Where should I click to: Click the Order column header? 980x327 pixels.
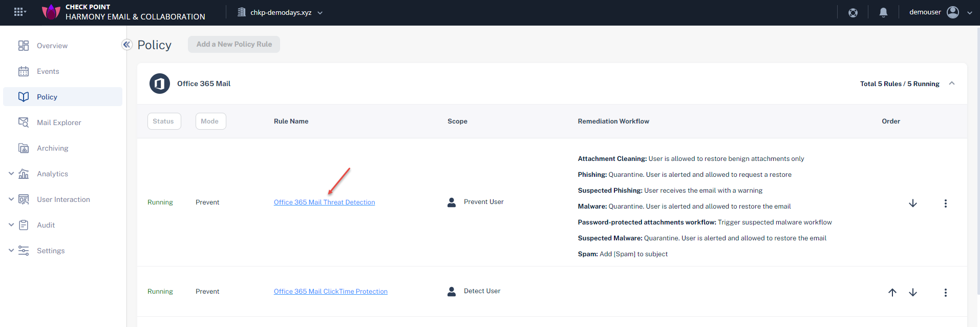(x=891, y=121)
